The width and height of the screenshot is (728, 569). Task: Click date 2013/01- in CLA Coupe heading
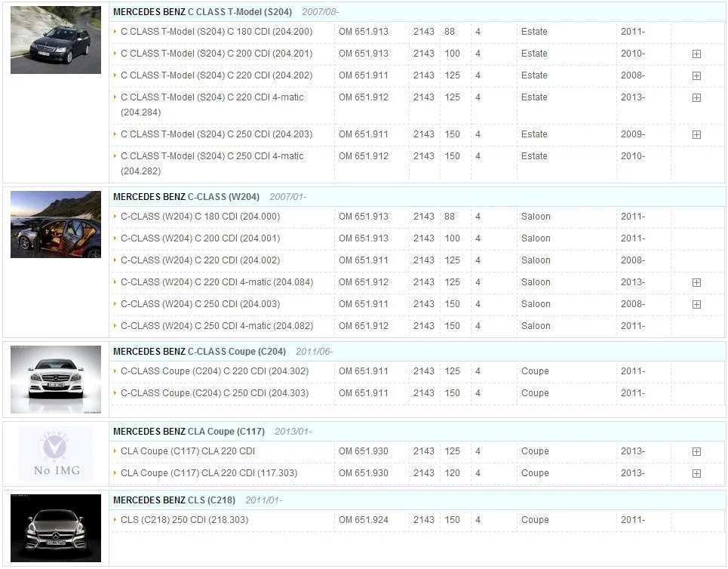pos(293,432)
